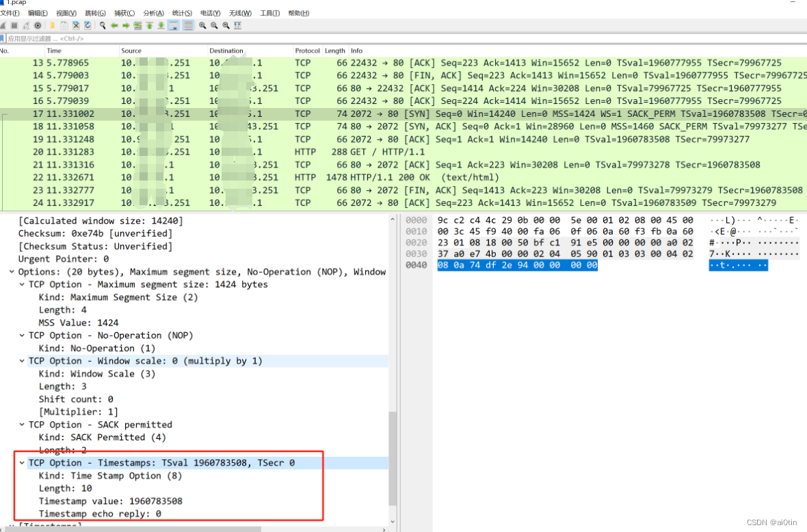Click the Go to First Packet icon
The height and width of the screenshot is (532, 807).
(x=149, y=25)
